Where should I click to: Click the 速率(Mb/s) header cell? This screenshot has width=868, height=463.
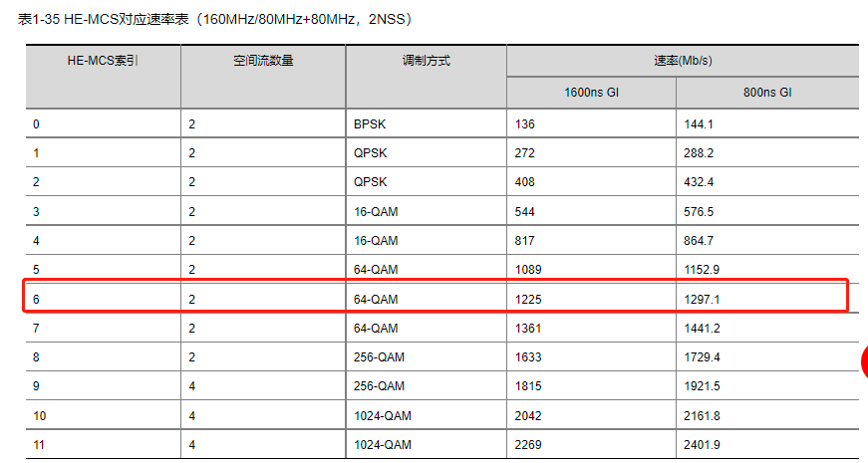(683, 61)
